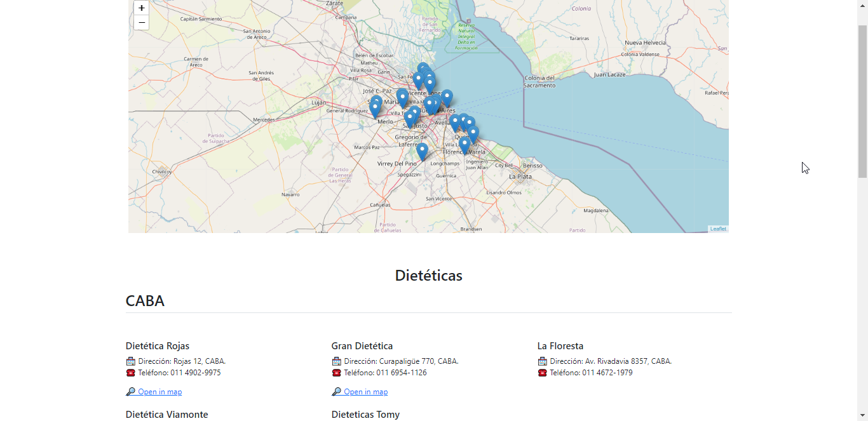Select the marker right of the Avellaneda label
This screenshot has height=421, width=868.
click(455, 123)
